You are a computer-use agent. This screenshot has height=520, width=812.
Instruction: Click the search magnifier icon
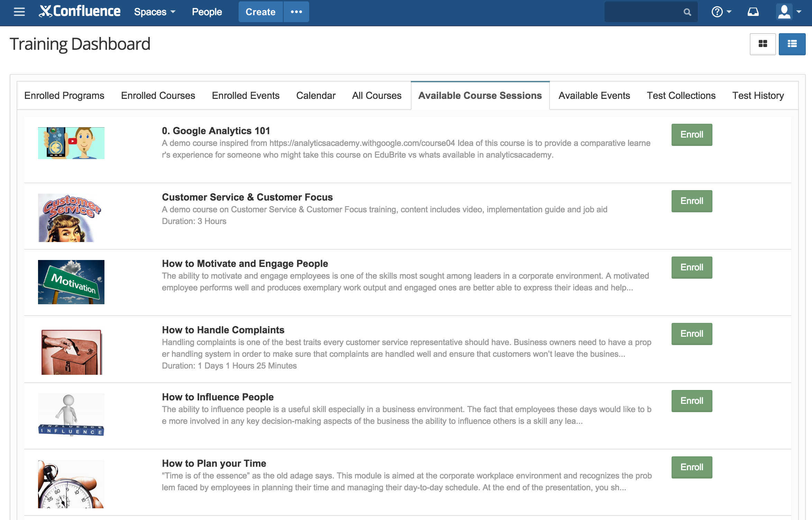[x=687, y=12]
